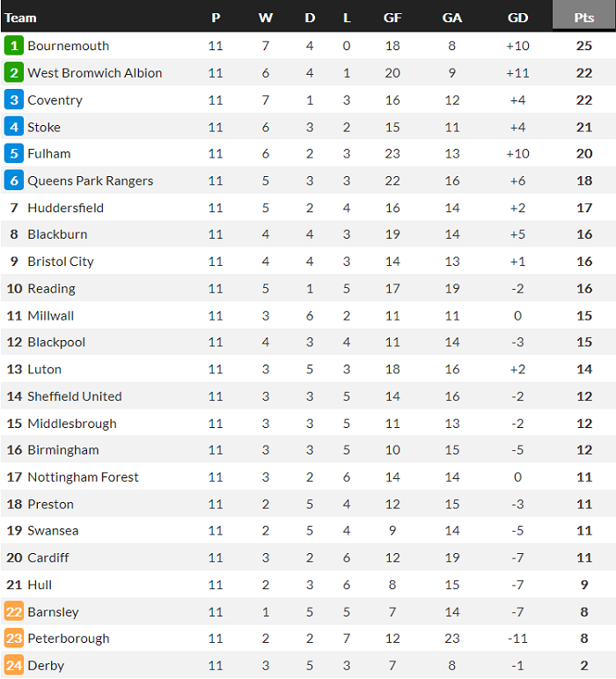616x679 pixels.
Task: Sort table by GD column header
Action: 517,18
